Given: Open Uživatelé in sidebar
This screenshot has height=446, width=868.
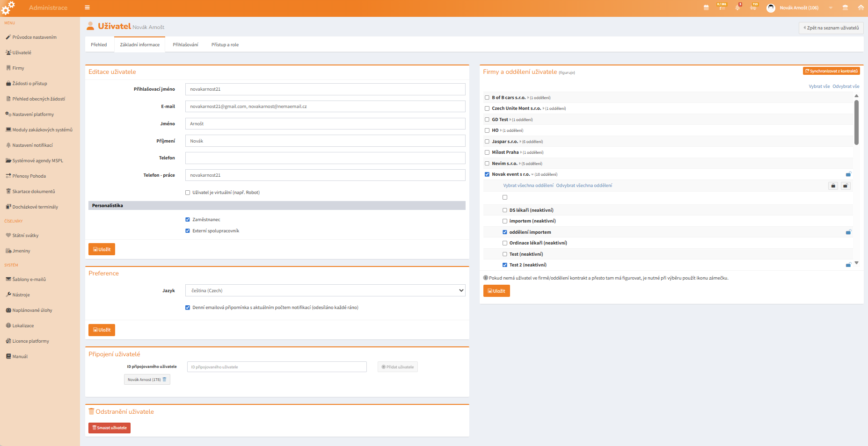Looking at the screenshot, I should coord(19,52).
